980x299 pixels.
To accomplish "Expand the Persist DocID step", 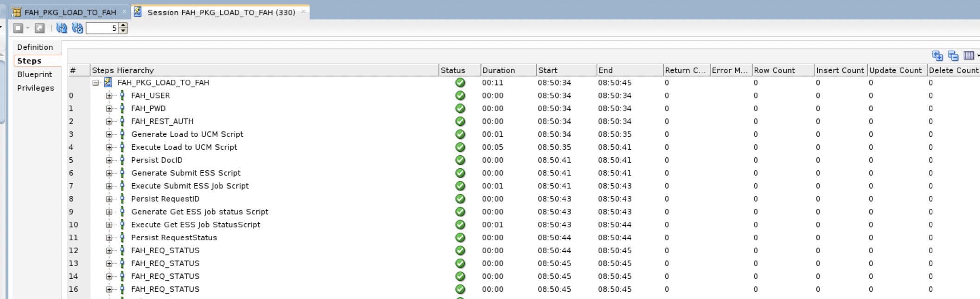I will point(109,160).
